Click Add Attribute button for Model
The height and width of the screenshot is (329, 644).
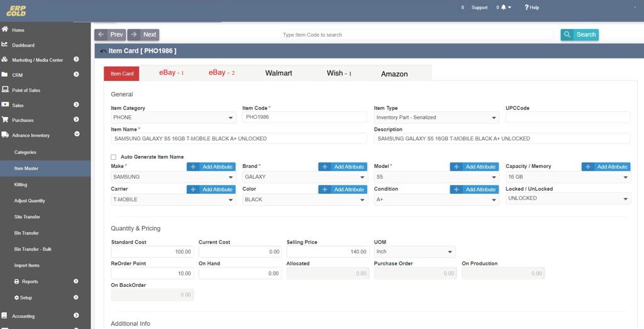point(474,167)
